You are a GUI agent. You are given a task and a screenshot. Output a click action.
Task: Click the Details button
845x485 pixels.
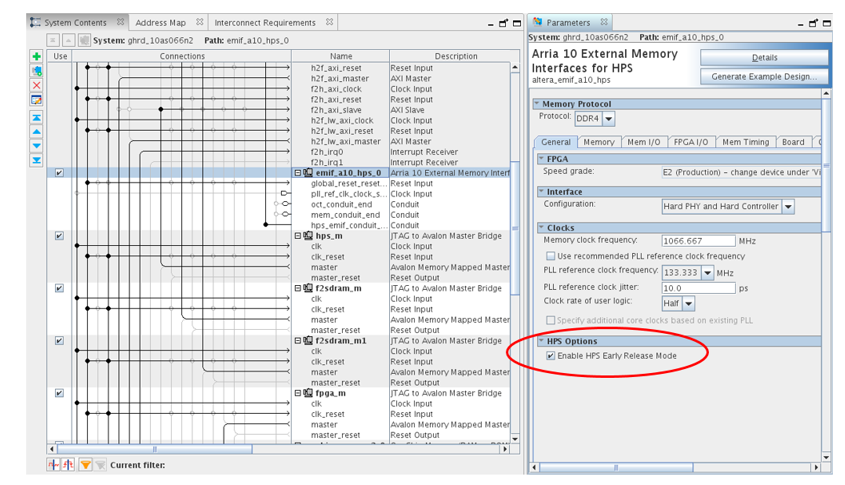tap(764, 58)
